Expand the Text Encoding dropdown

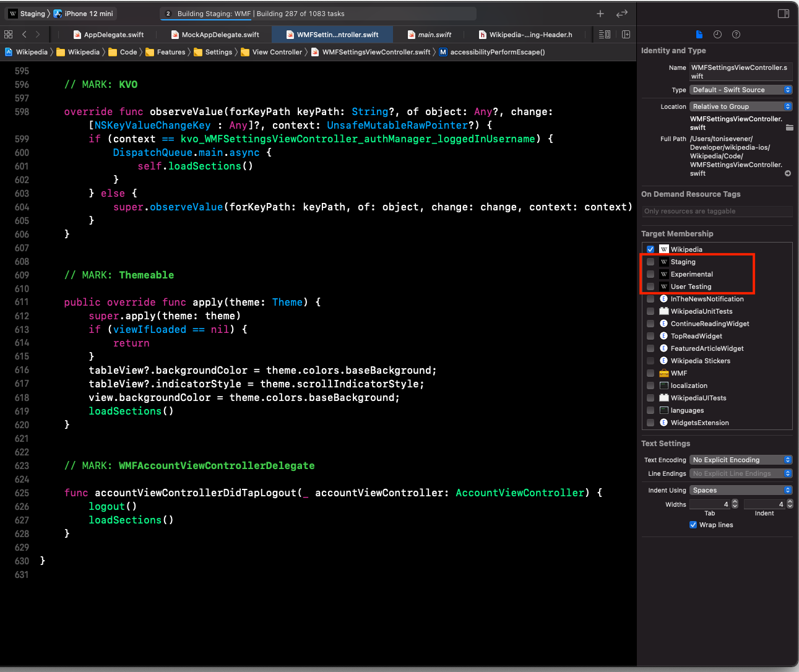[741, 460]
